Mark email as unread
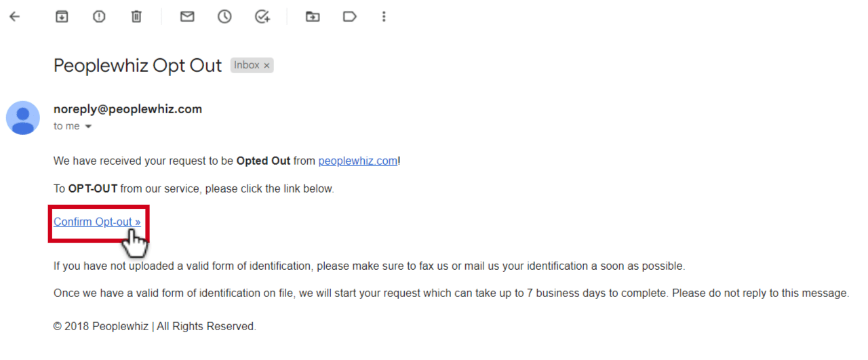 coord(187,17)
